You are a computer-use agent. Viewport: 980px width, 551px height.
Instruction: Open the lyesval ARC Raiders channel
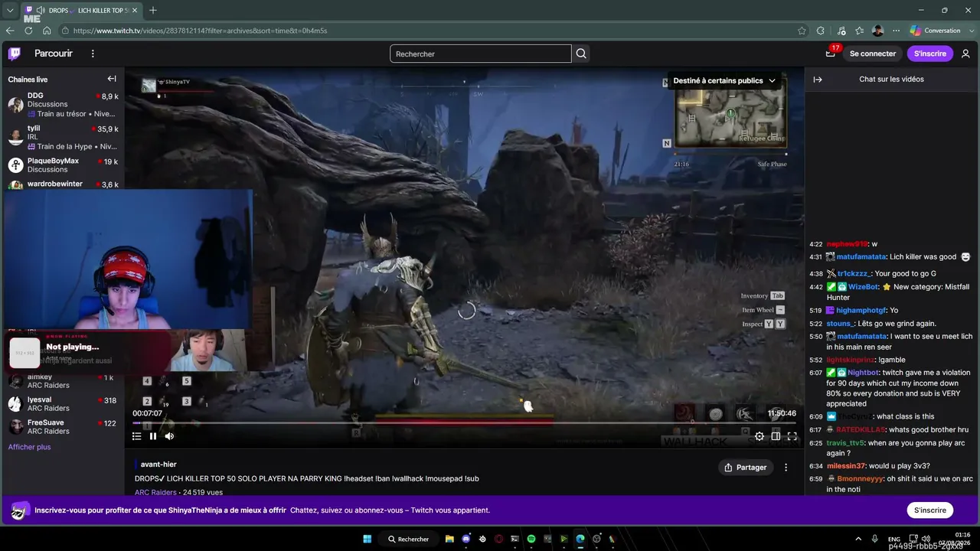(x=63, y=404)
